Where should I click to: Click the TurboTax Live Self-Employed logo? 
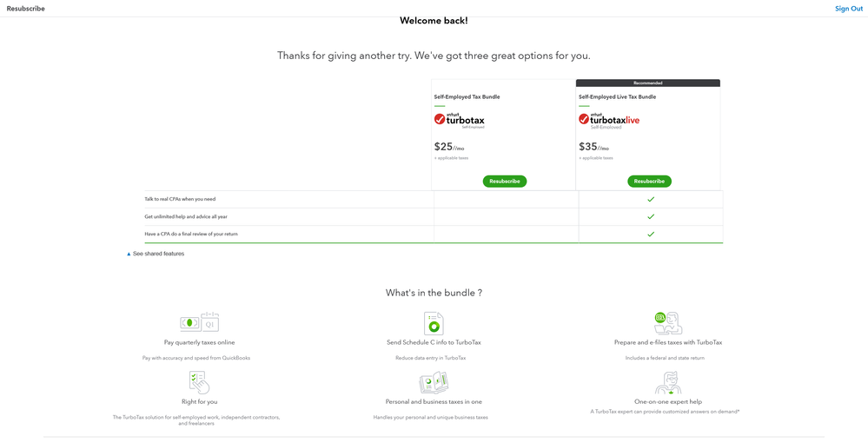[608, 120]
